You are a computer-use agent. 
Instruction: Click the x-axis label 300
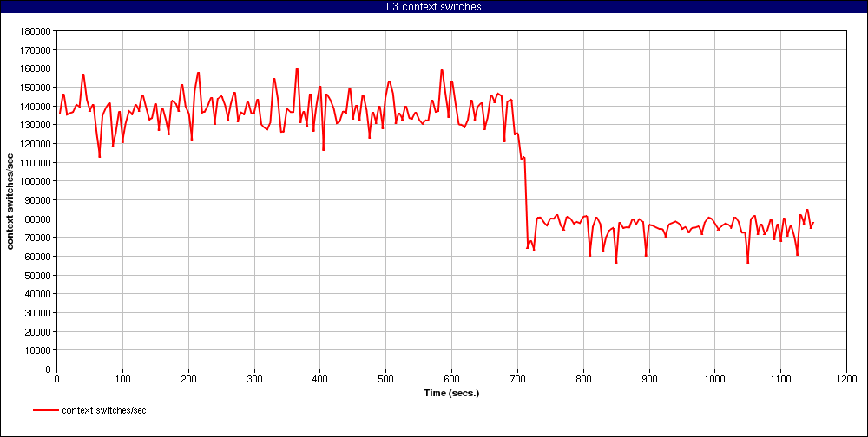coord(254,380)
